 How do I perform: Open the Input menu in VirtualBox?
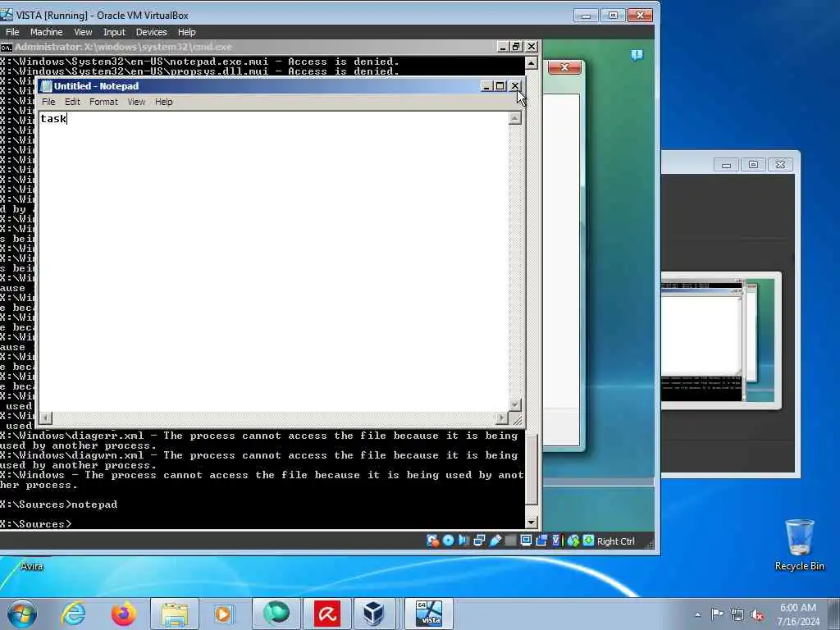point(114,32)
